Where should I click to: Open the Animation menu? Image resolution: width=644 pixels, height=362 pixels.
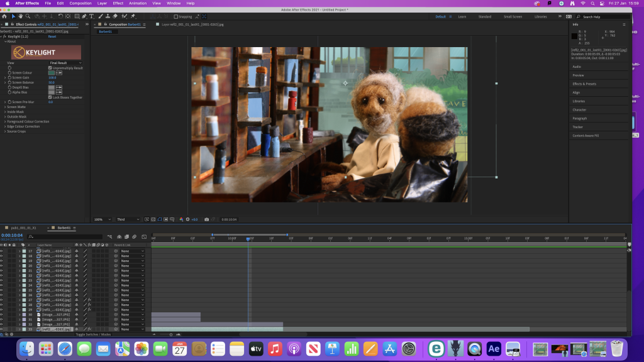(x=138, y=3)
